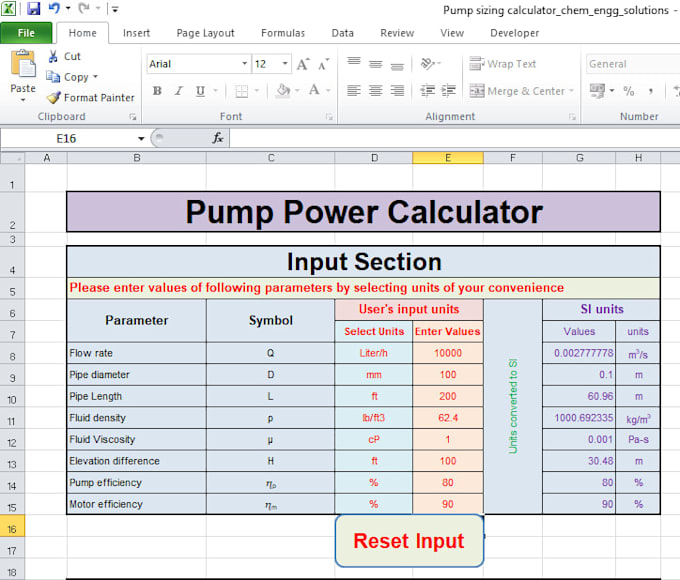Switch to the Data tab
The width and height of the screenshot is (680, 580).
(342, 33)
